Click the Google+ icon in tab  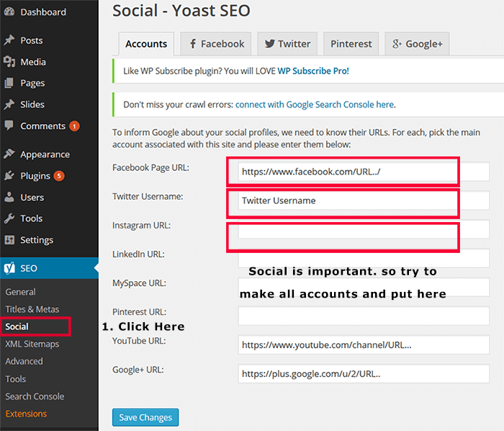[397, 44]
